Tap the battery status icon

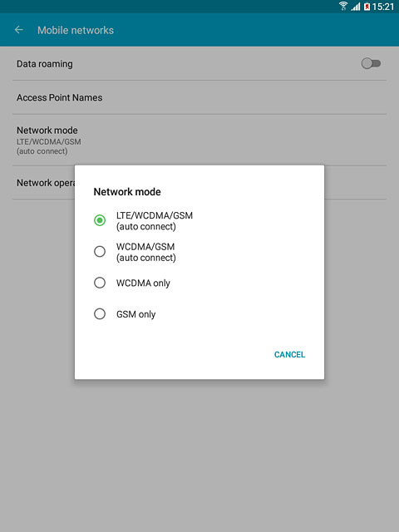click(x=367, y=7)
